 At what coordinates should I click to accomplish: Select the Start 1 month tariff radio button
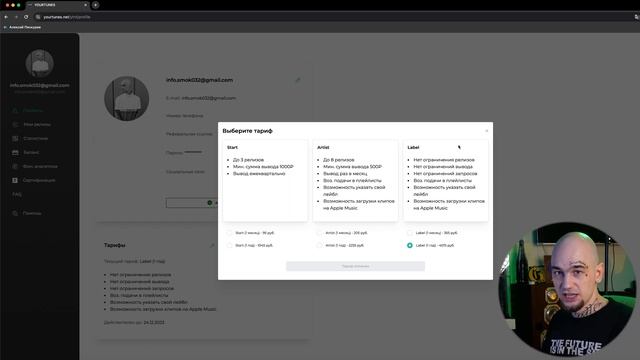coord(229,233)
